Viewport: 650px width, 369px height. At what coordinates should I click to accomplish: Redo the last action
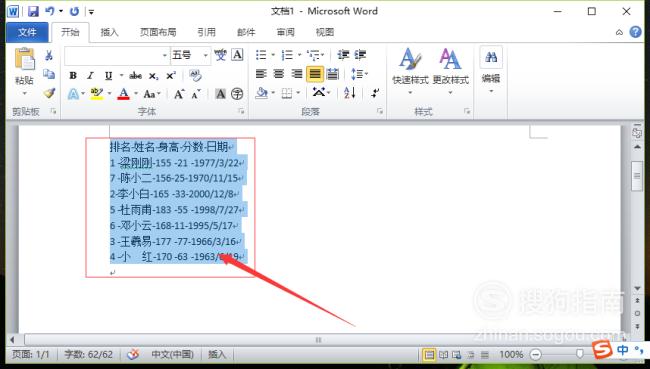[75, 11]
